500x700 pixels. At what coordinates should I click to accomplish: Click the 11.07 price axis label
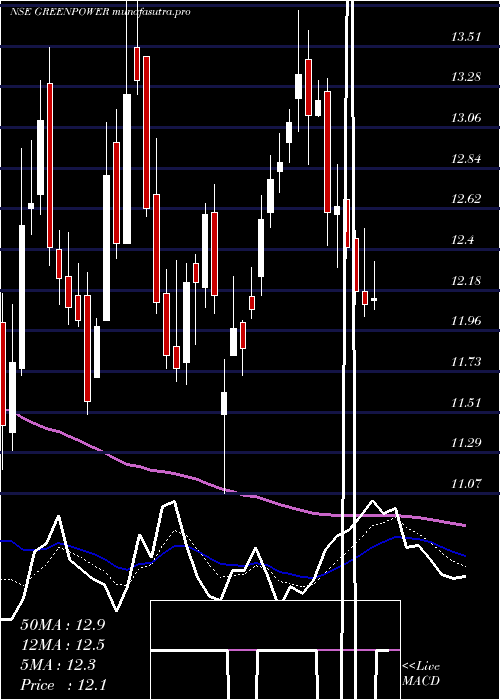pyautogui.click(x=466, y=483)
